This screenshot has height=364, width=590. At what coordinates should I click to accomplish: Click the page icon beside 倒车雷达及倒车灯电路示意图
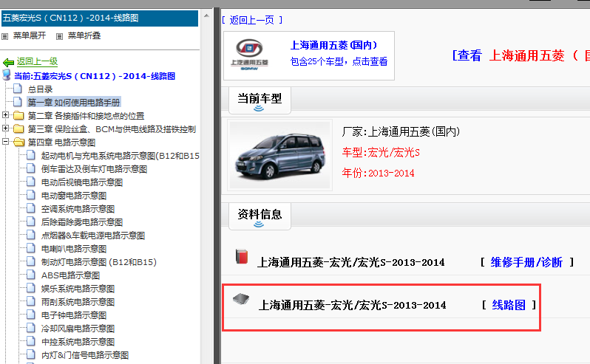click(31, 168)
